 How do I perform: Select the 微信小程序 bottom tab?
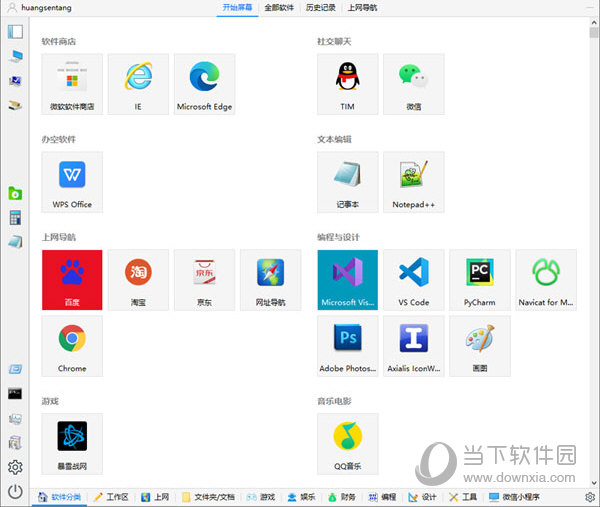coord(514,497)
